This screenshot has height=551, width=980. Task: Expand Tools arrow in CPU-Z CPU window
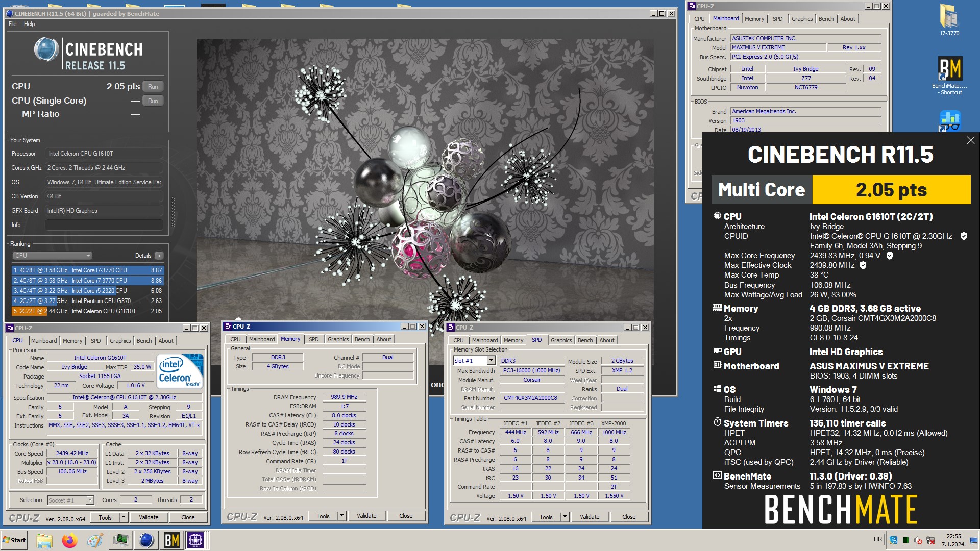click(x=123, y=517)
